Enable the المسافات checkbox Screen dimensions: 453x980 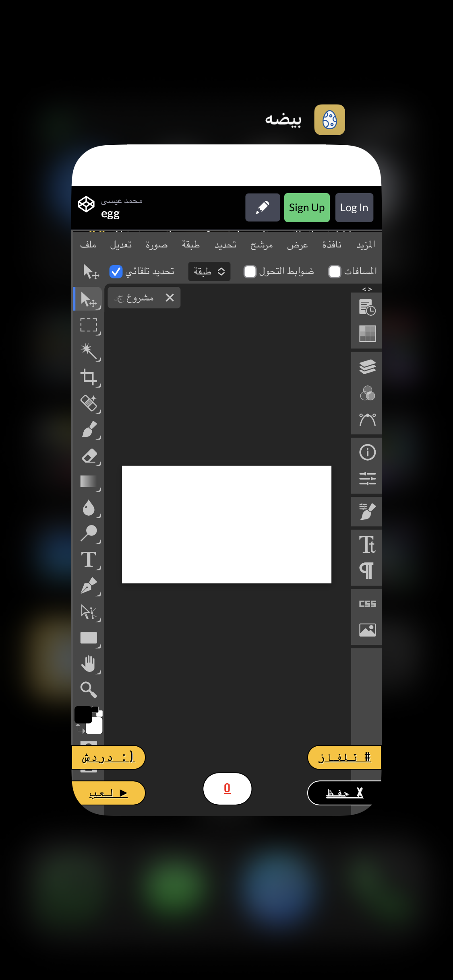[x=335, y=272]
